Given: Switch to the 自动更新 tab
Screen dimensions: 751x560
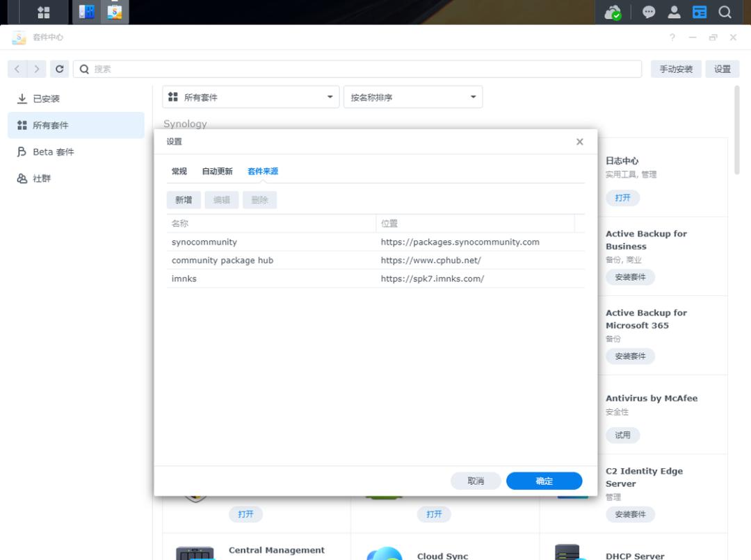Looking at the screenshot, I should (x=217, y=171).
